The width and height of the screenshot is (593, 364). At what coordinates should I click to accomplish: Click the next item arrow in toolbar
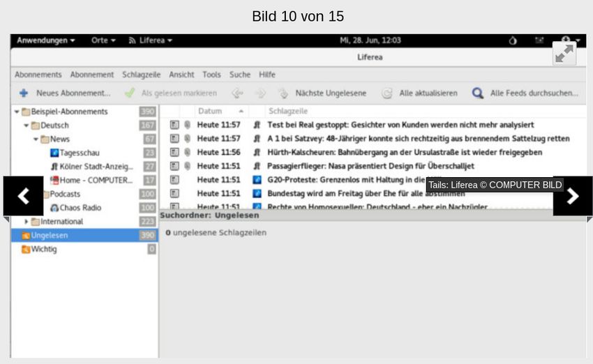tap(260, 93)
